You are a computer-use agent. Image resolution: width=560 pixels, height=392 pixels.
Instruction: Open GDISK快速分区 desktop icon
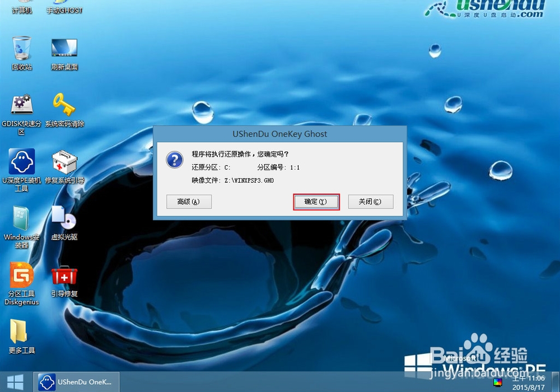[x=21, y=114]
